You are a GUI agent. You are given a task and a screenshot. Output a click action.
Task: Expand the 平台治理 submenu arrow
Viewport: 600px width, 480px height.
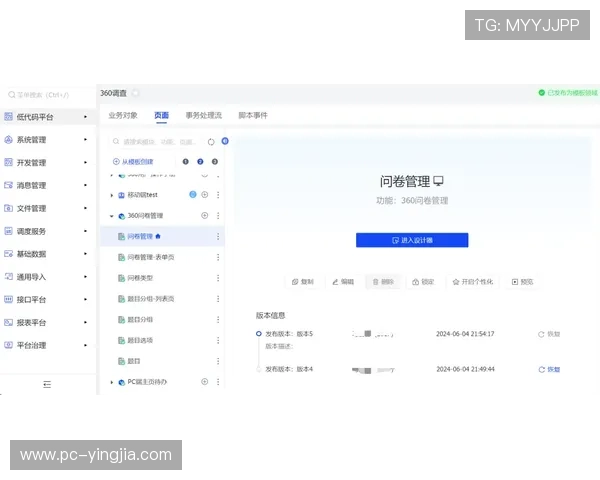[85, 345]
